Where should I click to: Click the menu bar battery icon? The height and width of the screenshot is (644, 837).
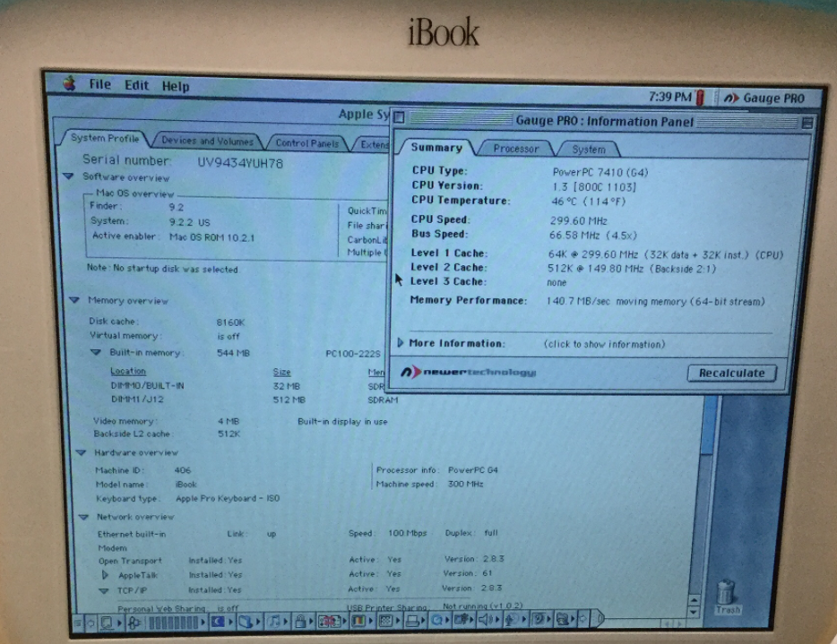tap(701, 98)
